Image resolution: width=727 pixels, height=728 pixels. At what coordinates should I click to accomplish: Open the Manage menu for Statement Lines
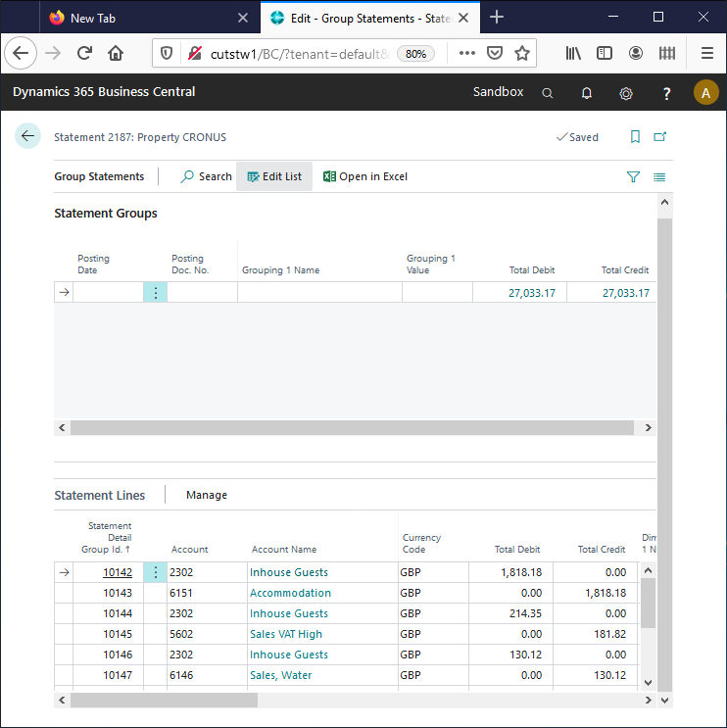(207, 495)
